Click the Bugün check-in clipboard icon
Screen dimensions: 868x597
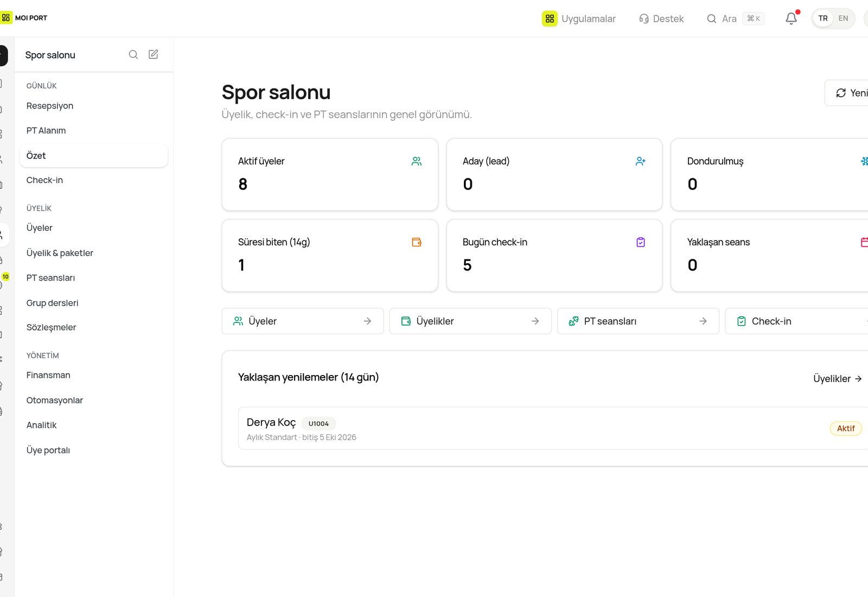click(641, 242)
